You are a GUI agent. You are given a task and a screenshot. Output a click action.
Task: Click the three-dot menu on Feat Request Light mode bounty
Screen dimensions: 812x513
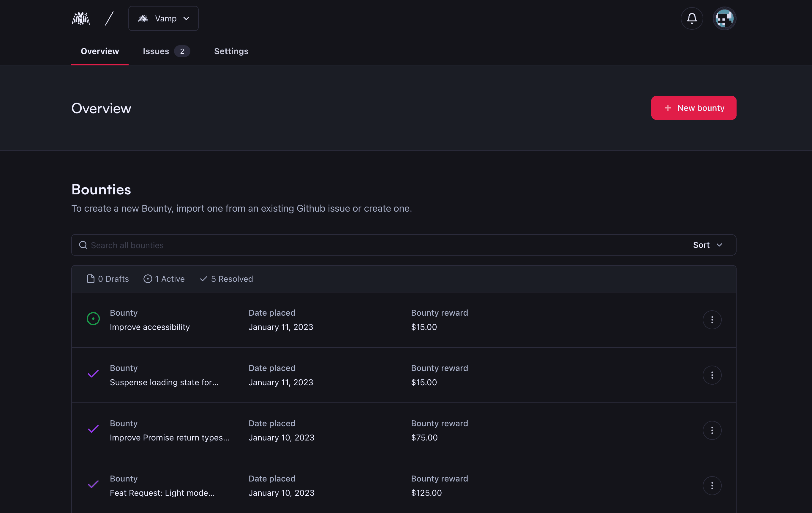(712, 485)
